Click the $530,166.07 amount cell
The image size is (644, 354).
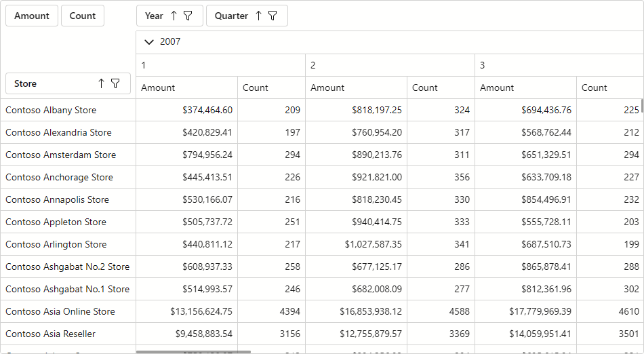187,199
